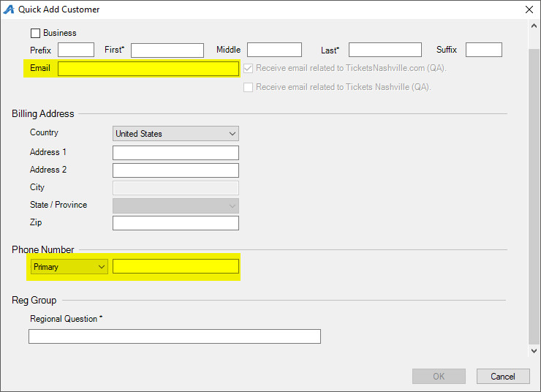
Task: Toggle Receive email related to Tickets Nashville (QA)
Action: (248, 87)
